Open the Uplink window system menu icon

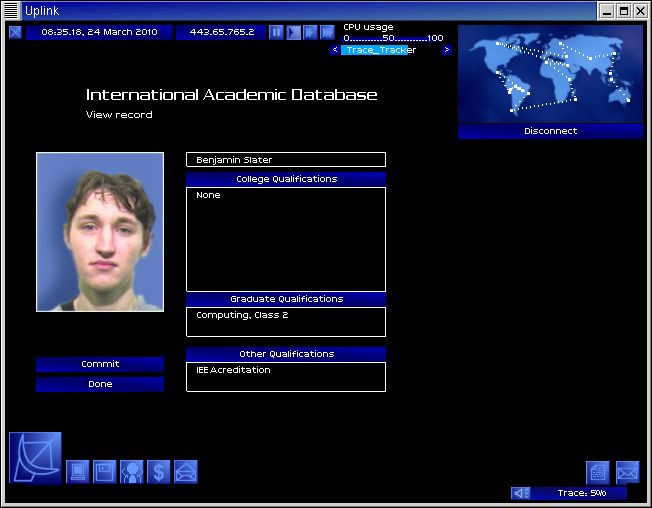coord(11,11)
